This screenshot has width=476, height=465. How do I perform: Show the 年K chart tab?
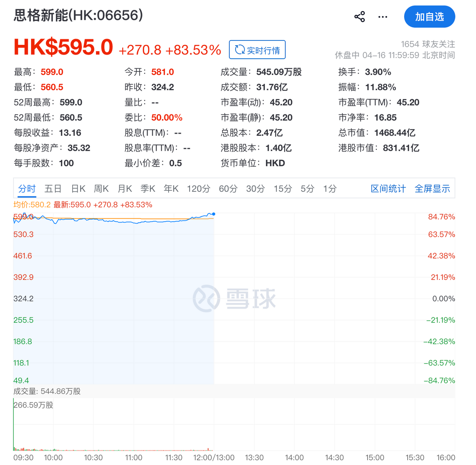tap(171, 188)
